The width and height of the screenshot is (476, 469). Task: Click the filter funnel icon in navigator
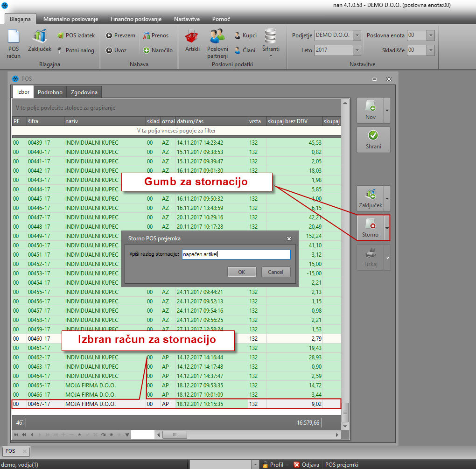[127, 434]
